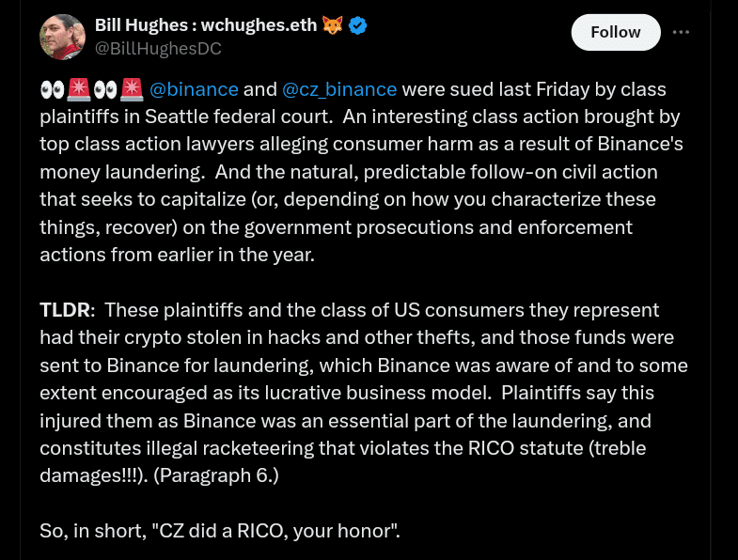Viewport: 738px width, 560px height.
Task: Click the "(Paragraph 6.)" reference text
Action: pos(216,475)
